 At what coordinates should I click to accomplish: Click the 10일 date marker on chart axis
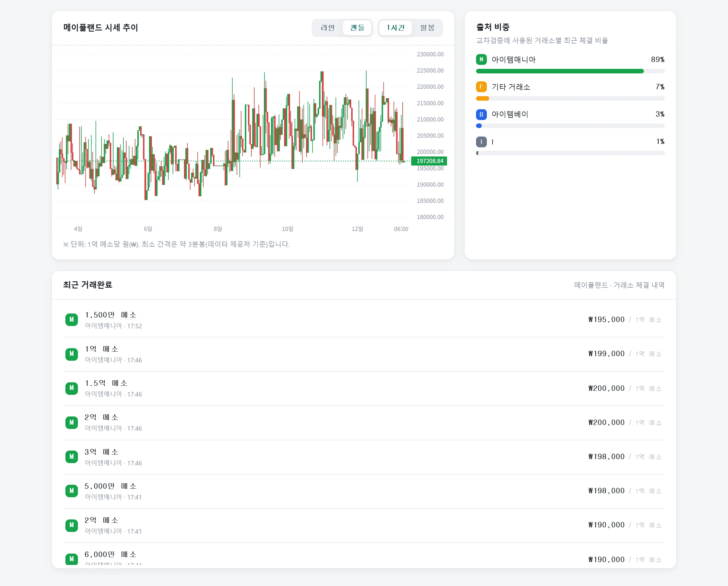287,229
